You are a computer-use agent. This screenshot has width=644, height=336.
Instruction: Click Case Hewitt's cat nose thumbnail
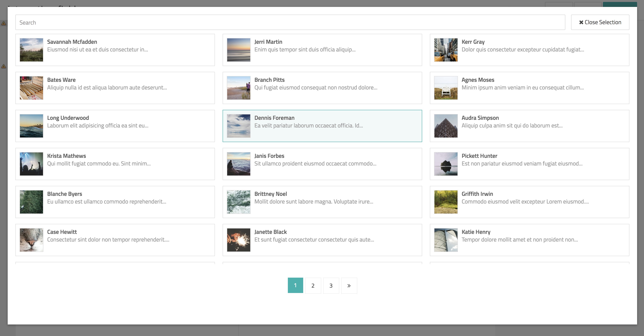point(31,240)
